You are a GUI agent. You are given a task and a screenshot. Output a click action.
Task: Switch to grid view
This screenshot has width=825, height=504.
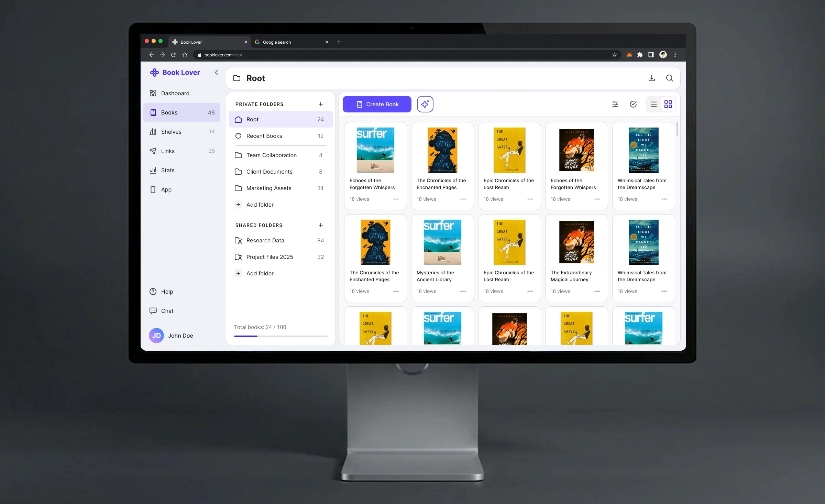click(668, 104)
